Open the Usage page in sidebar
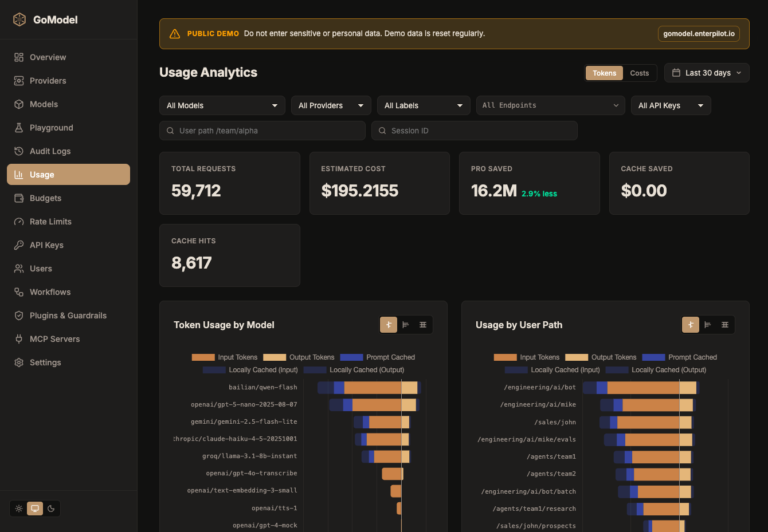Screen dimensions: 768x532 (68, 175)
